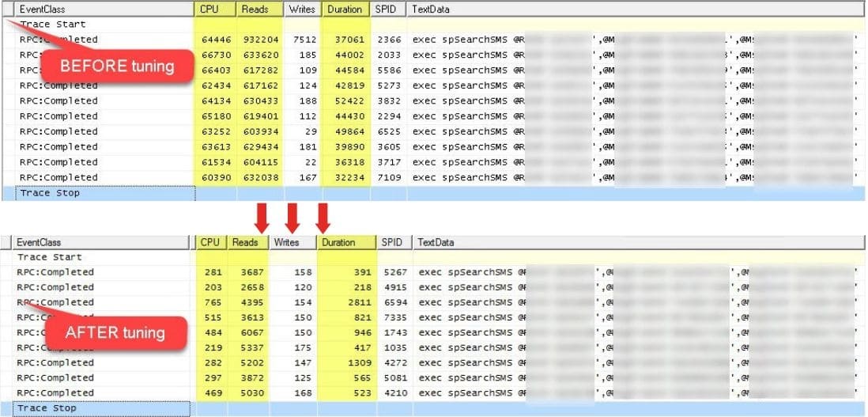Click Reads value 2658
868x417 pixels.
click(x=252, y=287)
